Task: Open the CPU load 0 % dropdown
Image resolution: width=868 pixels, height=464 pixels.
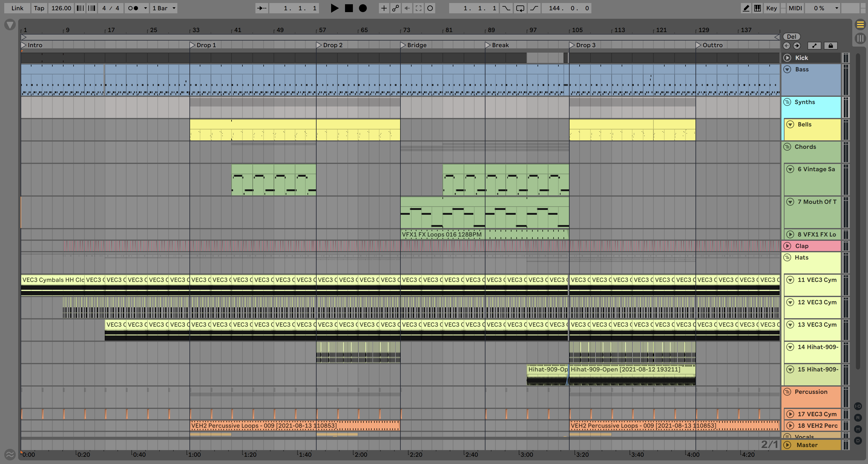Action: 822,8
